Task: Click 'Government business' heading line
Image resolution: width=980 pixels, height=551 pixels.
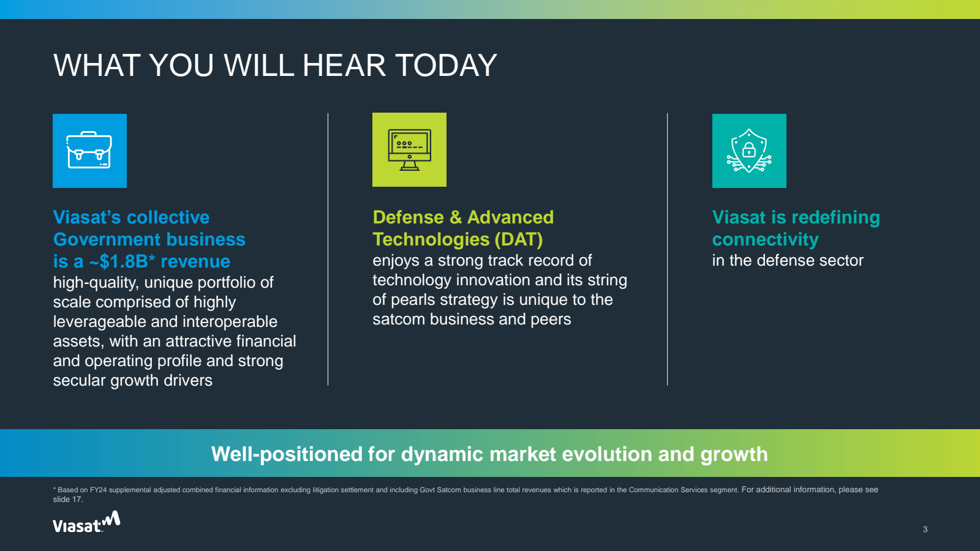Action: click(x=149, y=239)
